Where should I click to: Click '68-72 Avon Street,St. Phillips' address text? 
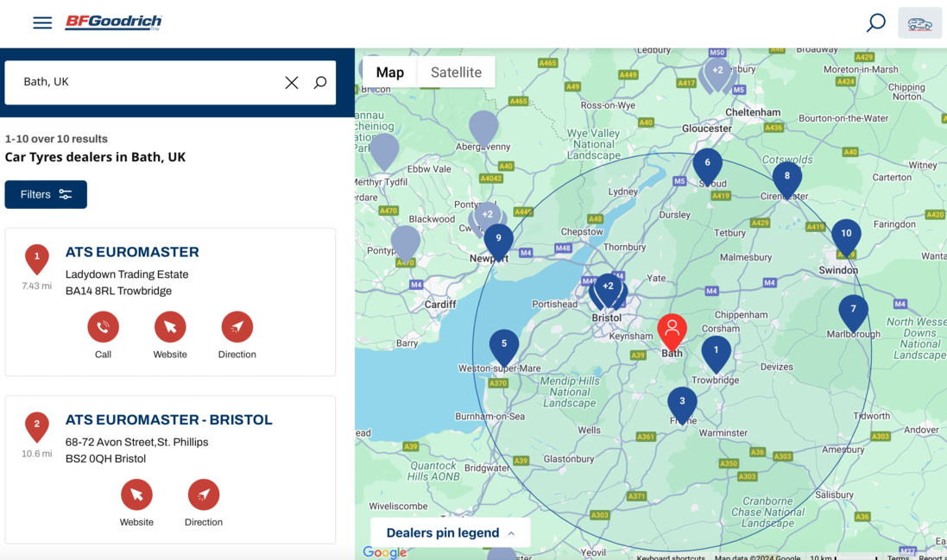click(136, 443)
